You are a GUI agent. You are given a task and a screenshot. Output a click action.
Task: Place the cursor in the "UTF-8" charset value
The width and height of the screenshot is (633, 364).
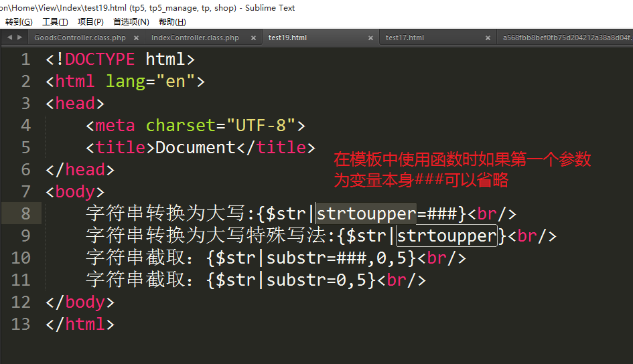pos(261,126)
